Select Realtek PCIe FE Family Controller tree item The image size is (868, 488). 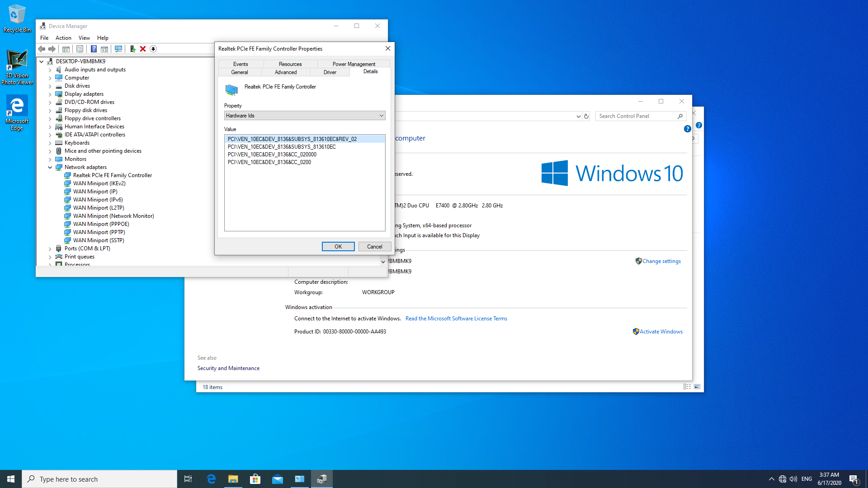coord(112,175)
